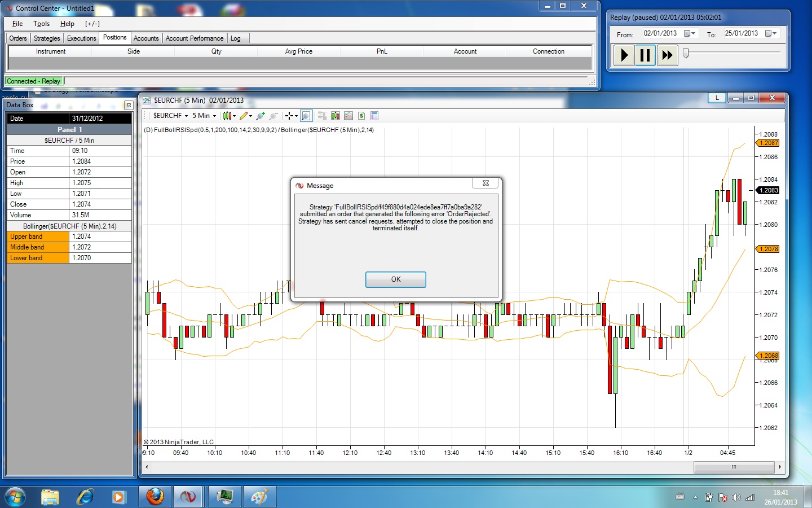Open the chart Properties icon
The width and height of the screenshot is (812, 508).
[374, 116]
